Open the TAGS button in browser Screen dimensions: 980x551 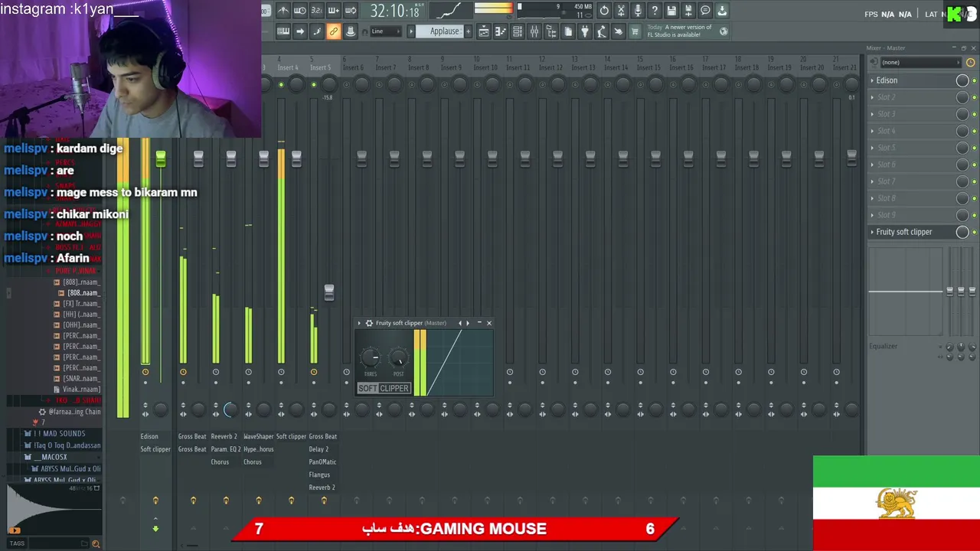[x=17, y=543]
